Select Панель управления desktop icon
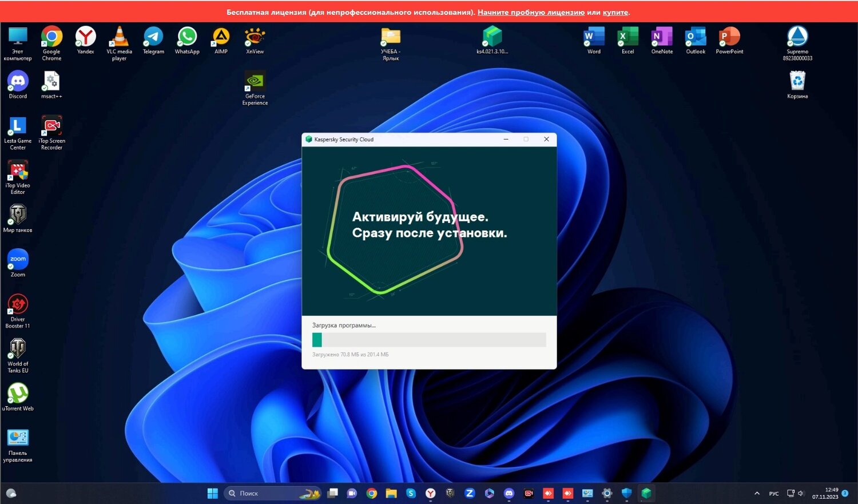This screenshot has width=858, height=504. point(18,446)
